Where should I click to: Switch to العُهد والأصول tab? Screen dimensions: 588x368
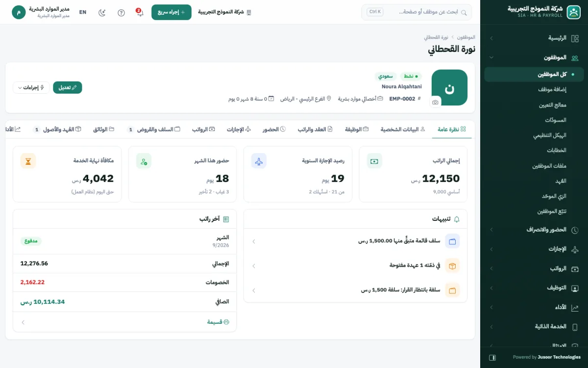57,130
